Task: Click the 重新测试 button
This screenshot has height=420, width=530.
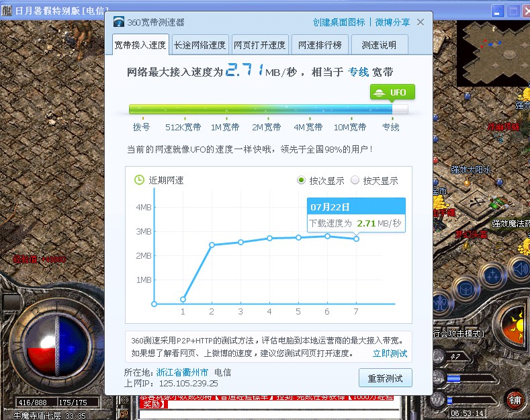Action: [386, 378]
